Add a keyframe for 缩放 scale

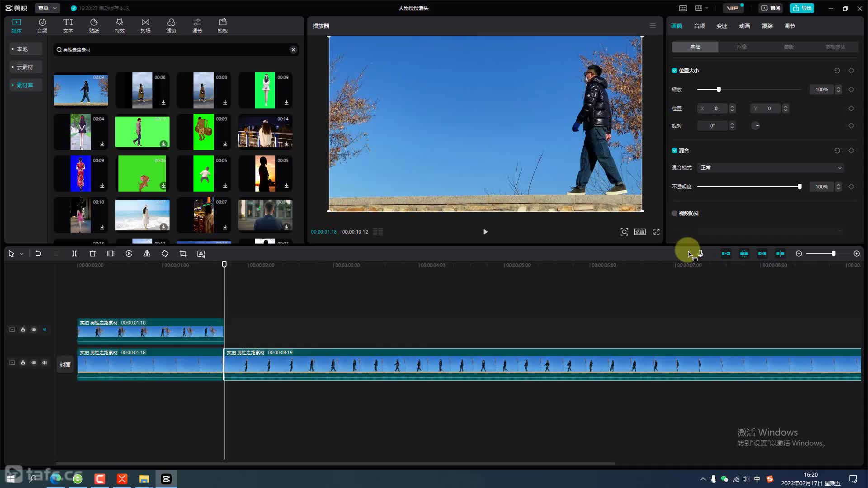pos(851,89)
